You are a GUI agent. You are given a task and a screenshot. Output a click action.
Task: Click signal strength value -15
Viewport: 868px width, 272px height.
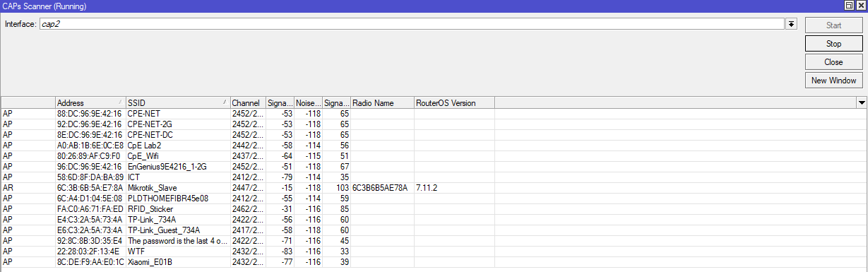point(287,188)
